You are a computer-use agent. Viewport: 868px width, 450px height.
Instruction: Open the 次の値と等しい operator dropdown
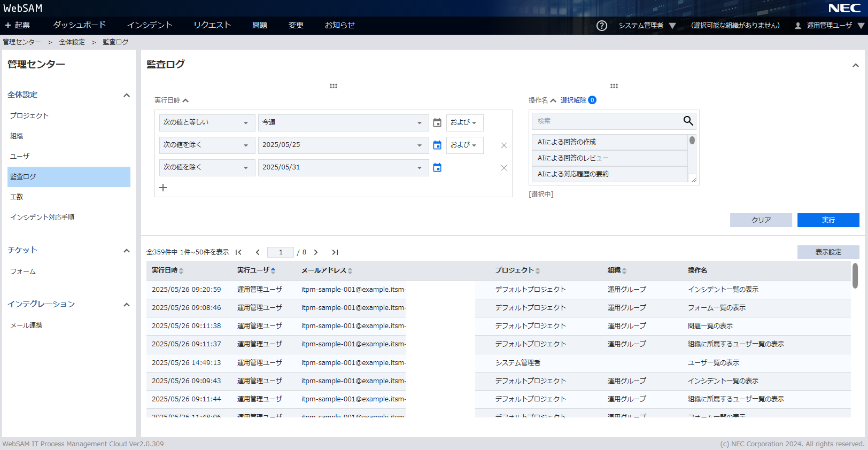click(205, 122)
